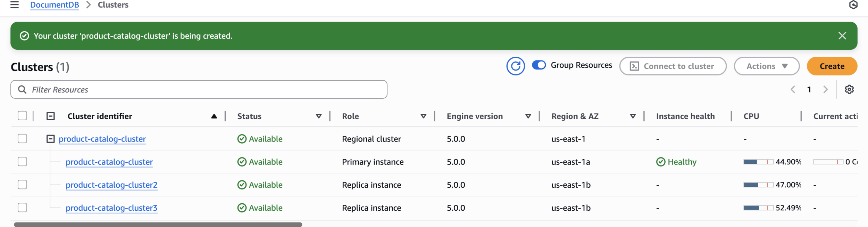Click the current connections bar in Primary row
The height and width of the screenshot is (227, 868).
tap(828, 162)
